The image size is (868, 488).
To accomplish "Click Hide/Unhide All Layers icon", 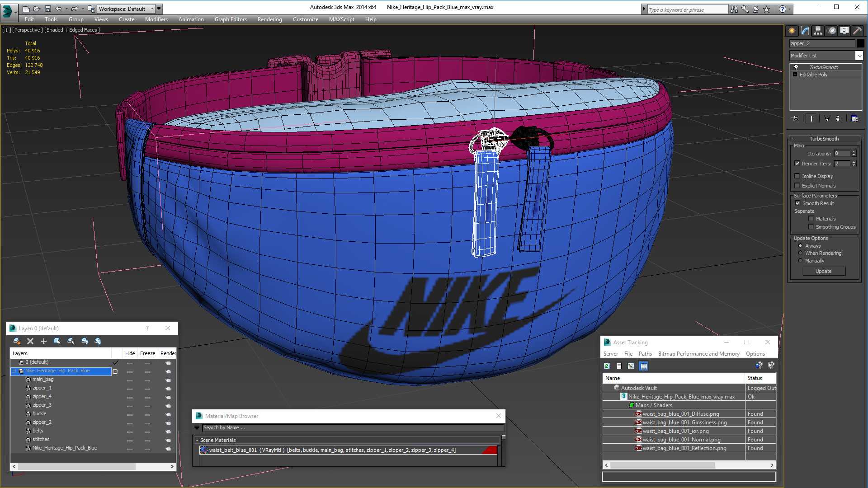I will pyautogui.click(x=85, y=341).
